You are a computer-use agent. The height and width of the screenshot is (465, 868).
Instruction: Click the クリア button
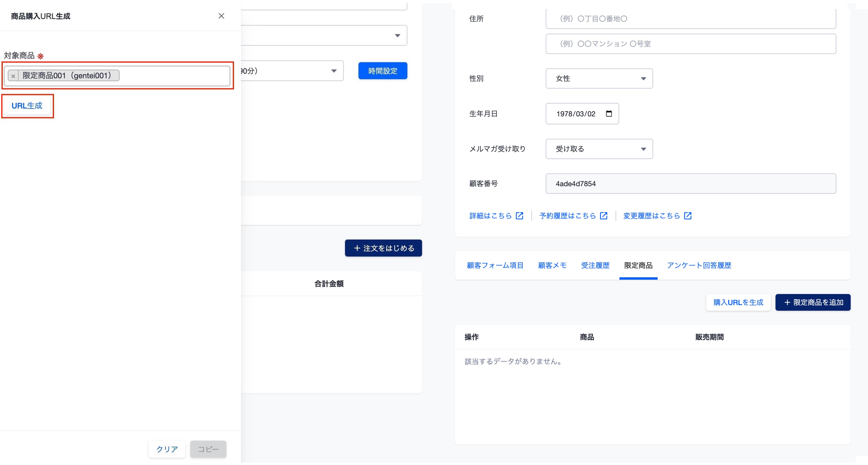coord(167,449)
